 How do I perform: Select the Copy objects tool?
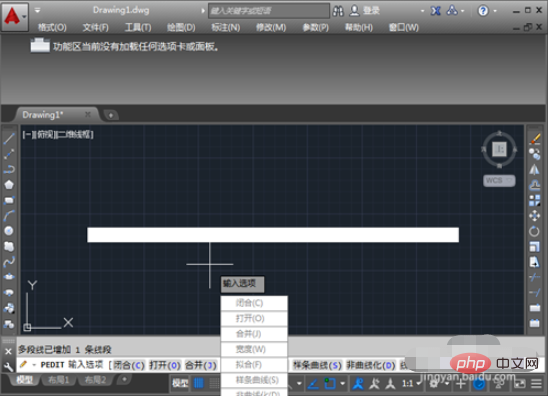(535, 154)
